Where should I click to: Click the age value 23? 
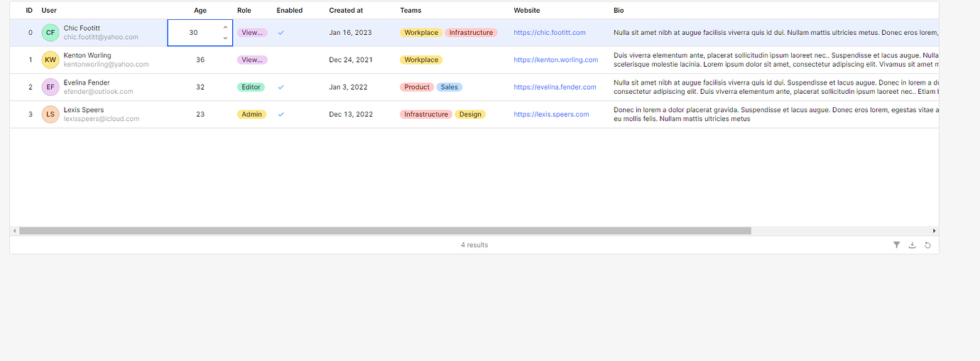(x=200, y=114)
